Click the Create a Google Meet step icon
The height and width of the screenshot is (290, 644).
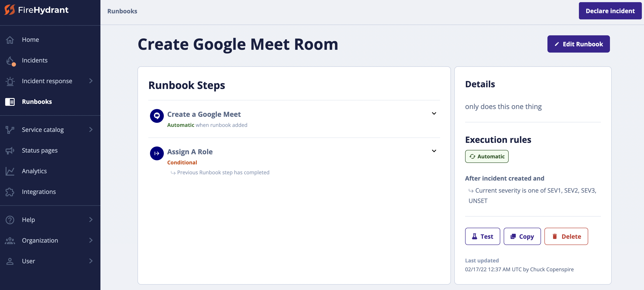pyautogui.click(x=156, y=116)
